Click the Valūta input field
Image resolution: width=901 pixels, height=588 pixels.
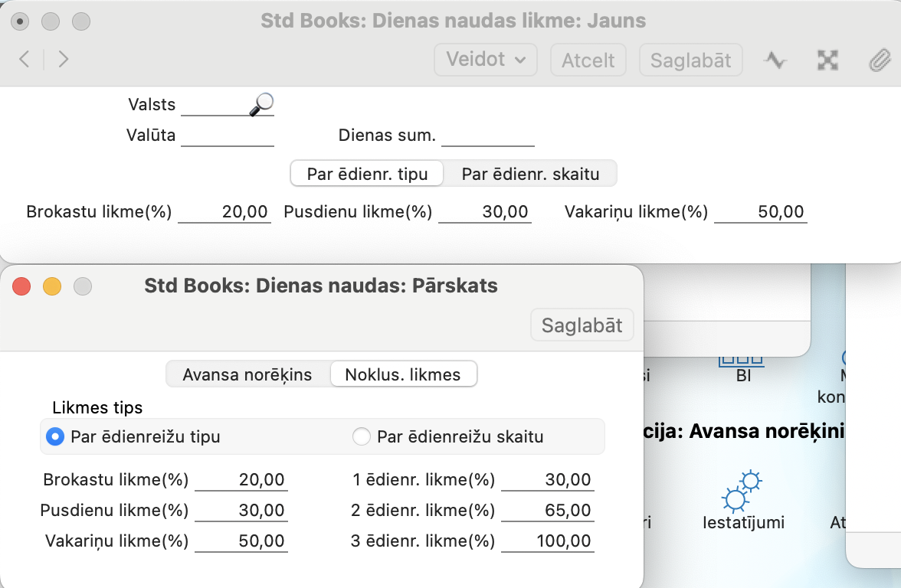click(228, 136)
